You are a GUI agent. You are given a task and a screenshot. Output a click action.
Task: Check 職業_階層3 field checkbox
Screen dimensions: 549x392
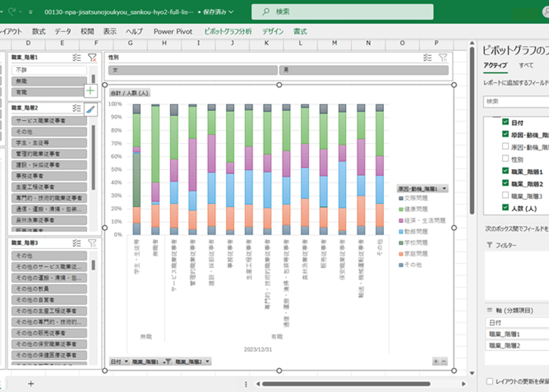(505, 195)
